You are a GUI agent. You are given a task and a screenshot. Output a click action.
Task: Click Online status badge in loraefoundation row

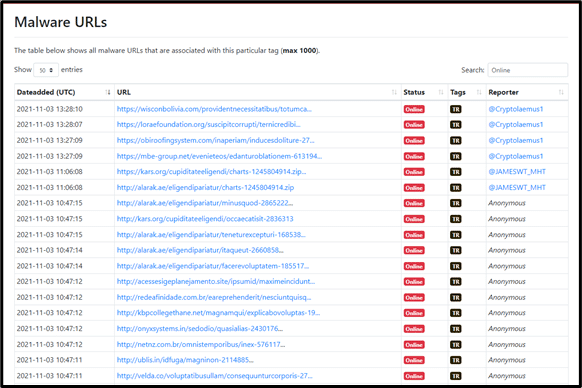pyautogui.click(x=414, y=125)
